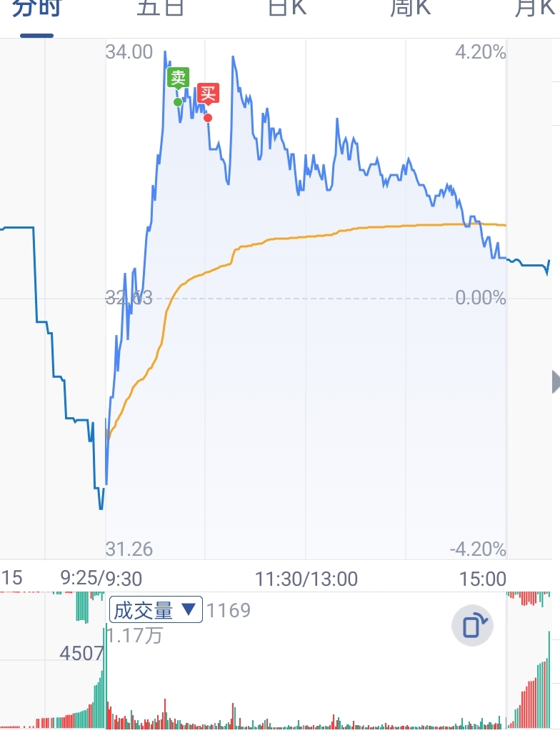The image size is (560, 738).
Task: Click the dropdown triangle beside 成交量
Action: tap(189, 609)
